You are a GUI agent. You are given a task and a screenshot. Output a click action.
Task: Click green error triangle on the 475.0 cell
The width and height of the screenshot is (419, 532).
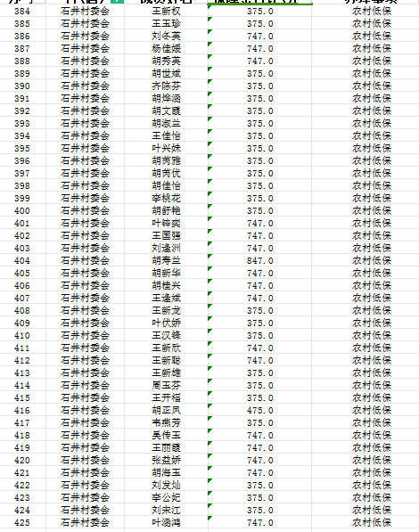(209, 405)
